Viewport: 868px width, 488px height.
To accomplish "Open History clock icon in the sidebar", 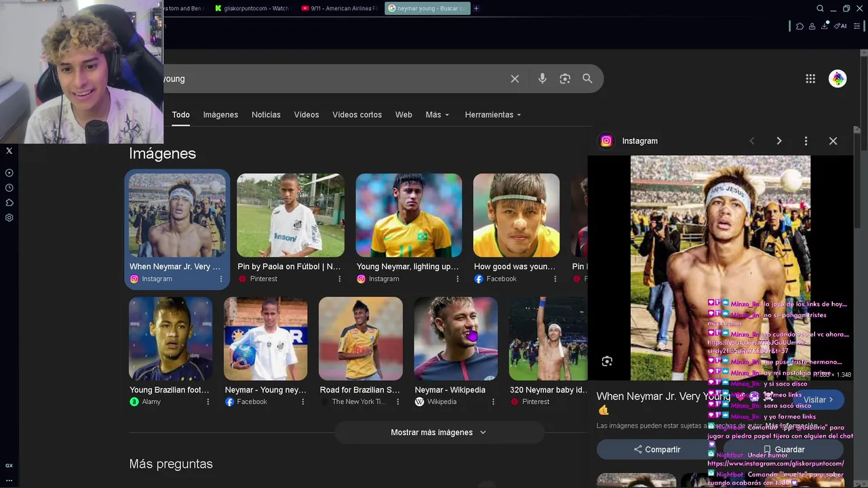I will coord(9,188).
